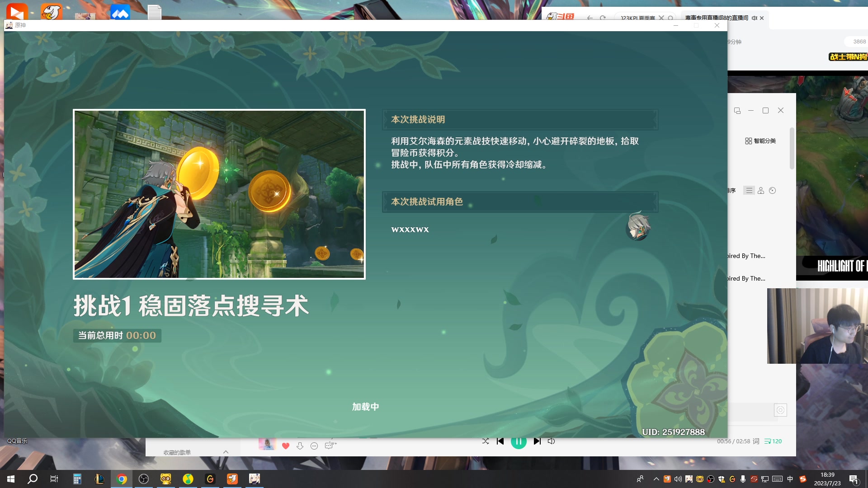
Task: Skip to previous track
Action: coord(500,441)
